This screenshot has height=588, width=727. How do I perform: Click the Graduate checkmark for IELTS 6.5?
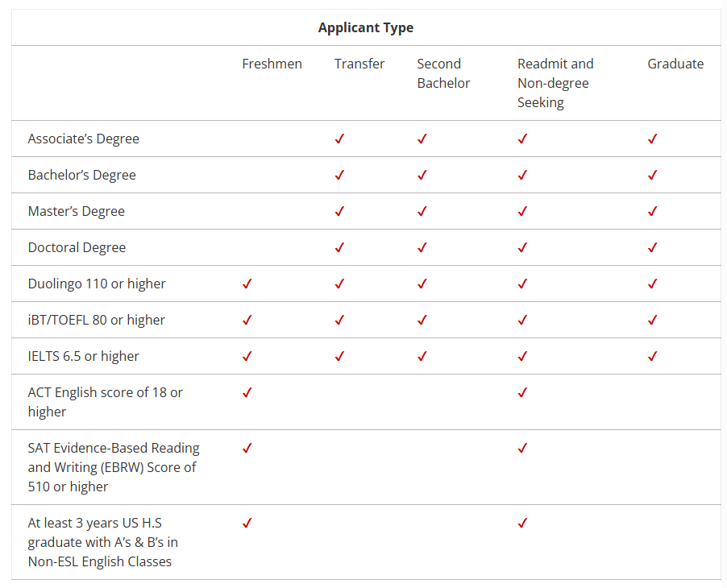652,356
